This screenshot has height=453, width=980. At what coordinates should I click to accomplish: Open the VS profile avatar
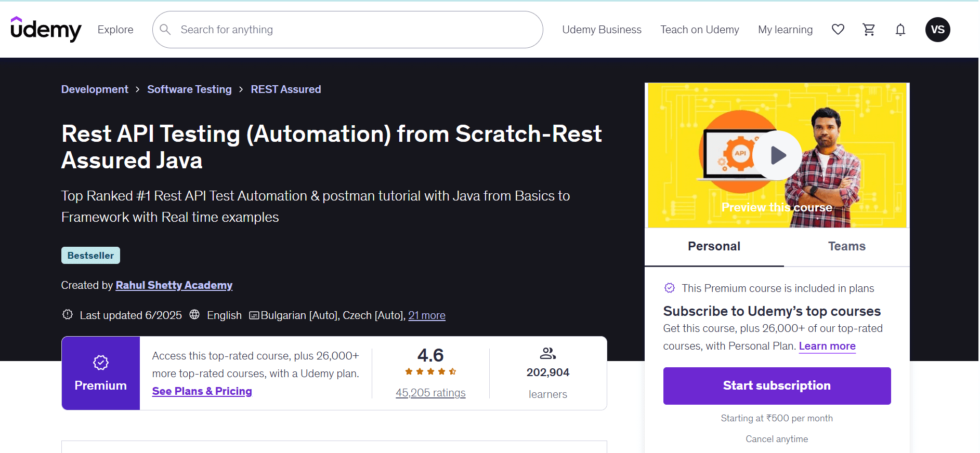(937, 30)
